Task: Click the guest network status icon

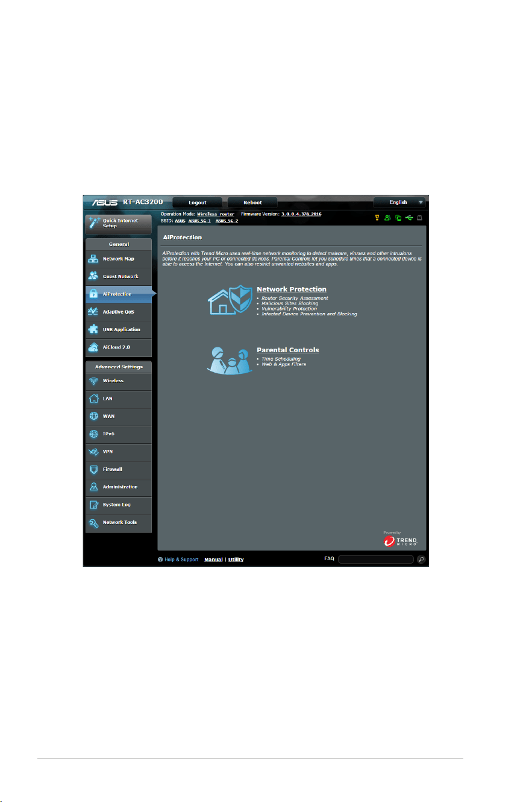Action: [x=388, y=218]
